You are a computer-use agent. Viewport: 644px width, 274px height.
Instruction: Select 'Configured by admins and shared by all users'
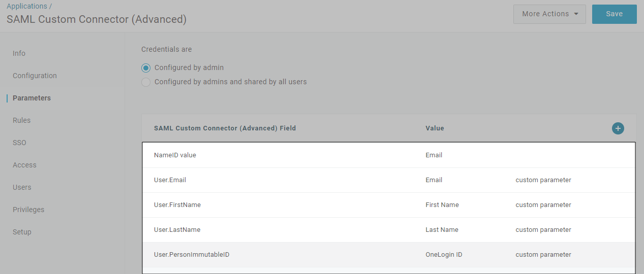coord(146,82)
